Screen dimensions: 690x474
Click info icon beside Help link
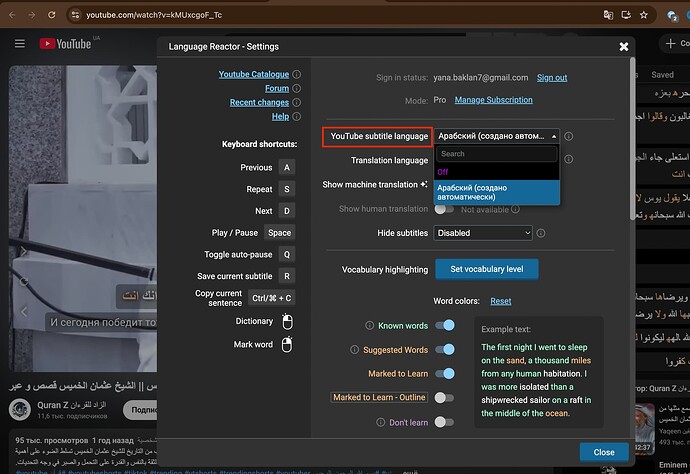pos(297,117)
